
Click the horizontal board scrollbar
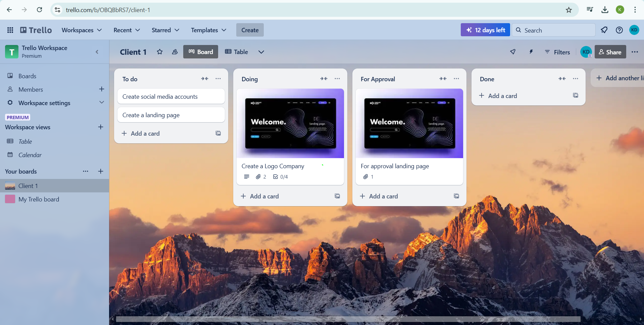pyautogui.click(x=348, y=319)
